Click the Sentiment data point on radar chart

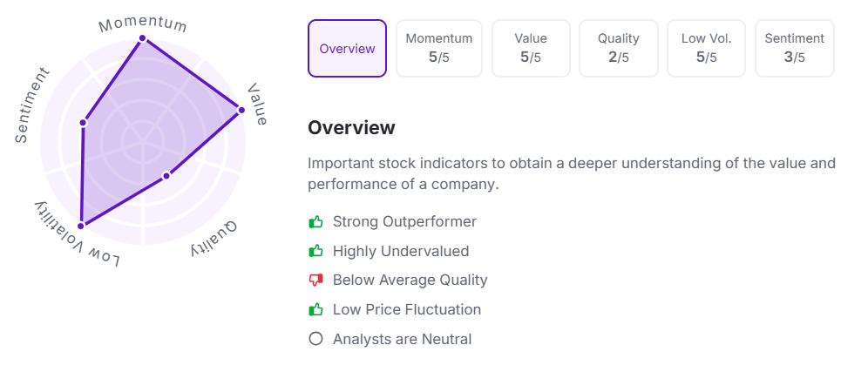click(84, 122)
